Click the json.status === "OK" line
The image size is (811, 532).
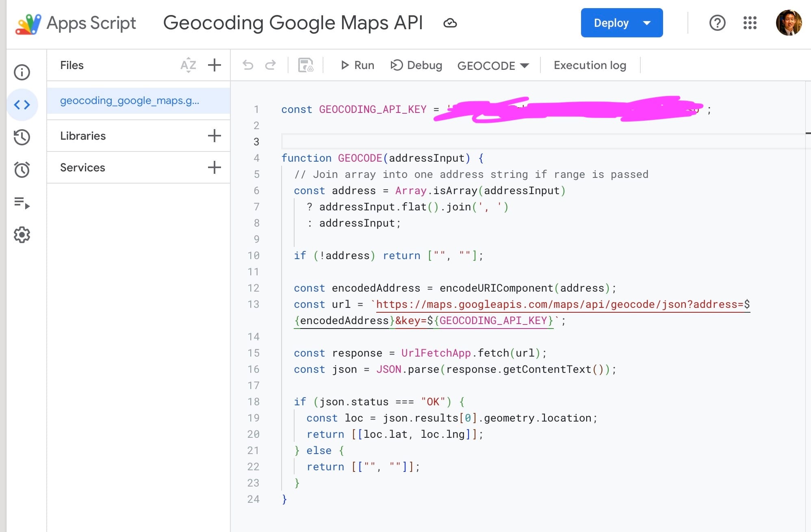[379, 402]
